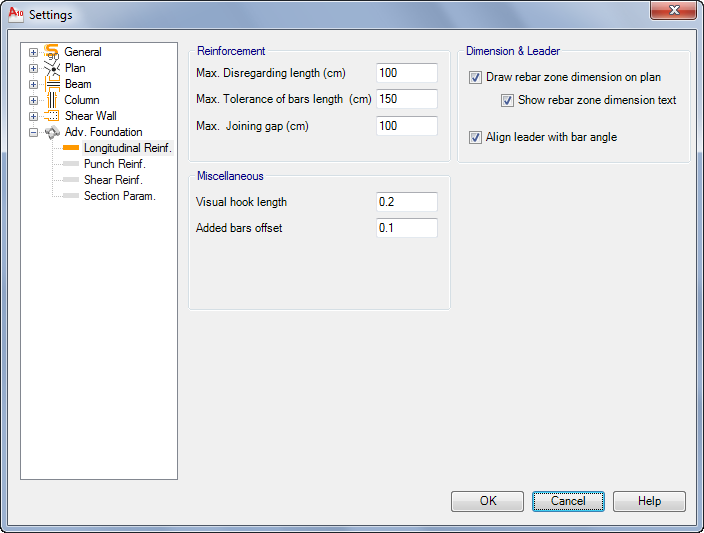The width and height of the screenshot is (704, 533).
Task: Toggle Show rebar zone dimension text checkbox
Action: (507, 100)
